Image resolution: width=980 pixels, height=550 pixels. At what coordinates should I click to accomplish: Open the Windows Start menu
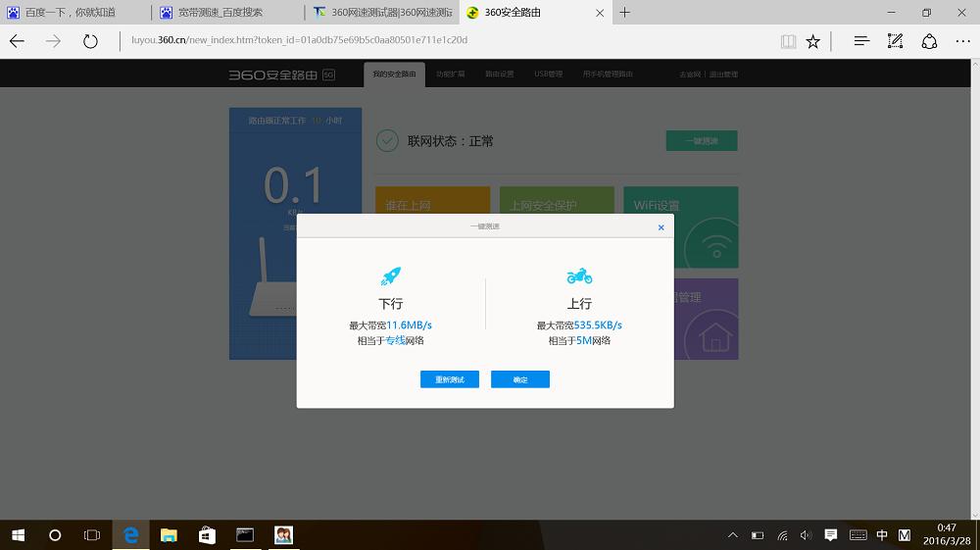click(x=18, y=535)
